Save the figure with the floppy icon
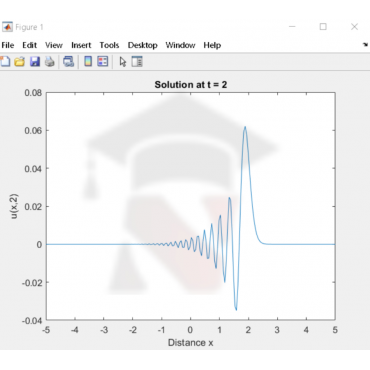This screenshot has width=370, height=370. tap(35, 61)
